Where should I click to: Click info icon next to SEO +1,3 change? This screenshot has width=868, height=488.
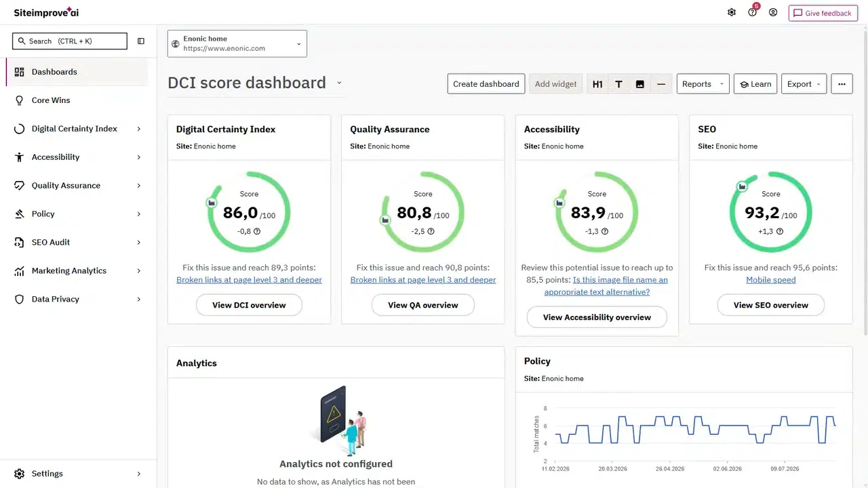(x=780, y=231)
